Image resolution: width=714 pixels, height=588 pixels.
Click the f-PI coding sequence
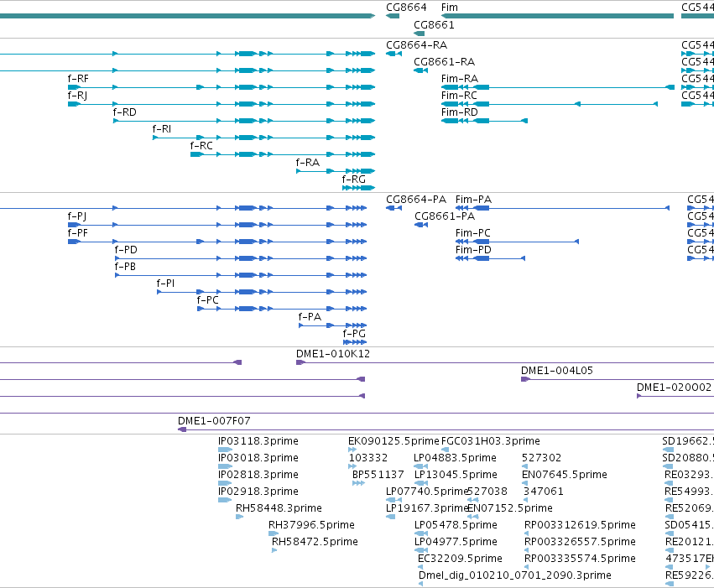pos(262,292)
